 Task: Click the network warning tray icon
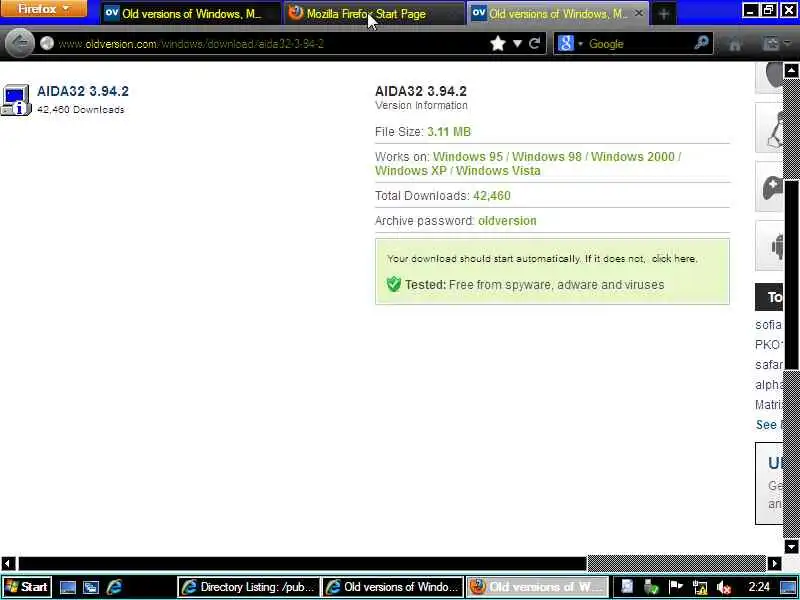tap(699, 588)
